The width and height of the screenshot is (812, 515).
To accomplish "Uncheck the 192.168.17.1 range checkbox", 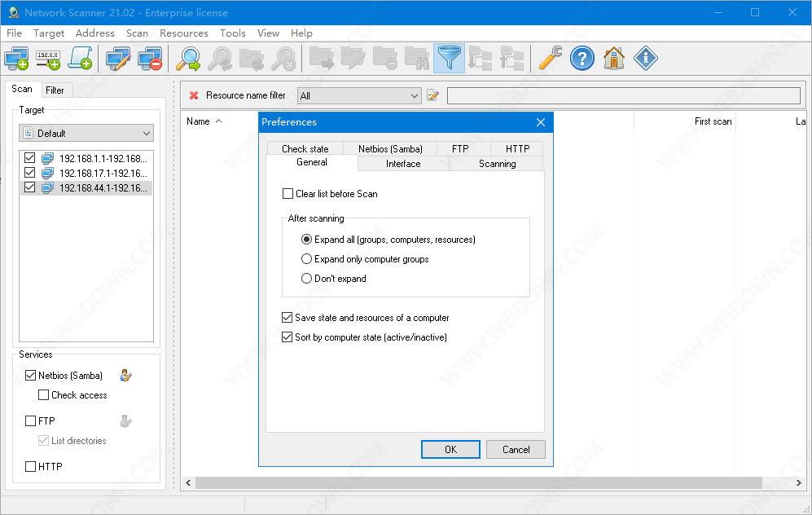I will 29,173.
